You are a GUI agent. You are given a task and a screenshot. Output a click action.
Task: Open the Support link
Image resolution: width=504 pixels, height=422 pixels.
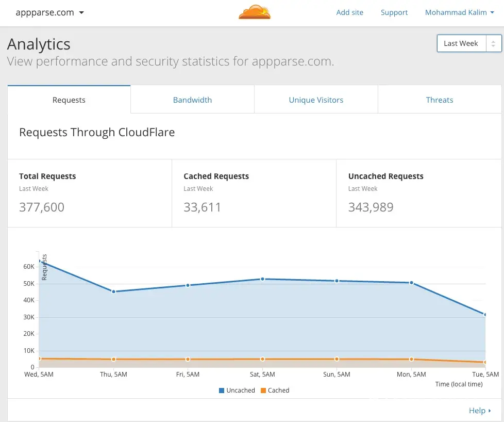pyautogui.click(x=394, y=12)
